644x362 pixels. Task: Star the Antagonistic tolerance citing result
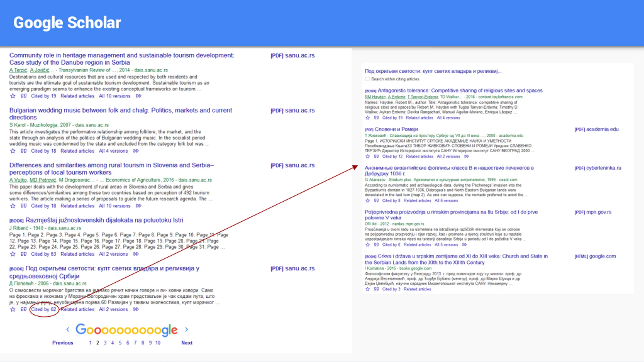[x=368, y=118]
